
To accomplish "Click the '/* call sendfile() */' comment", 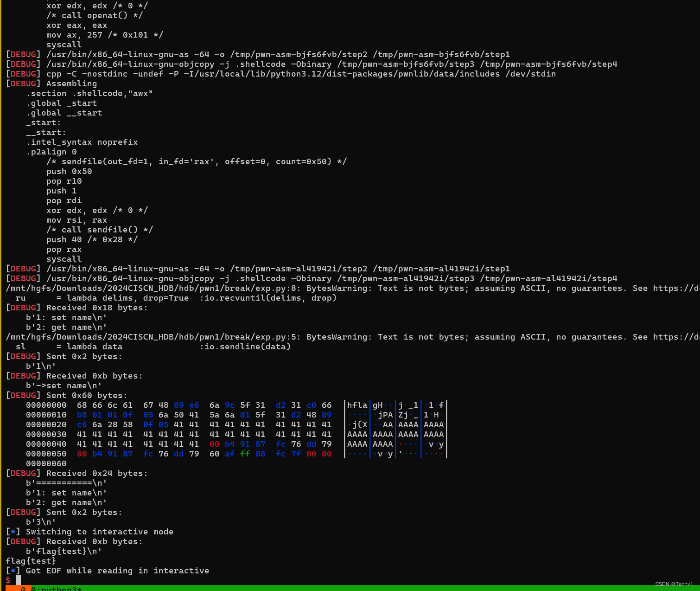I will point(100,230).
